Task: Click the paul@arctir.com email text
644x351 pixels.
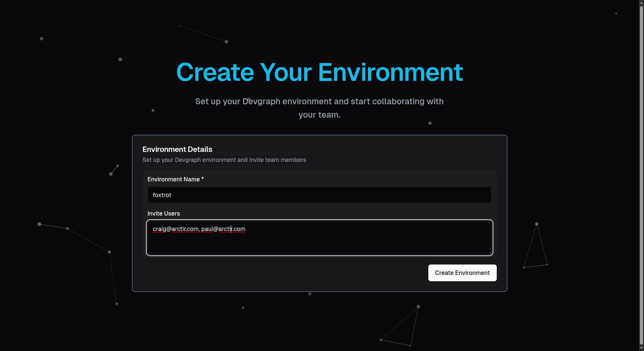Action: (223, 229)
